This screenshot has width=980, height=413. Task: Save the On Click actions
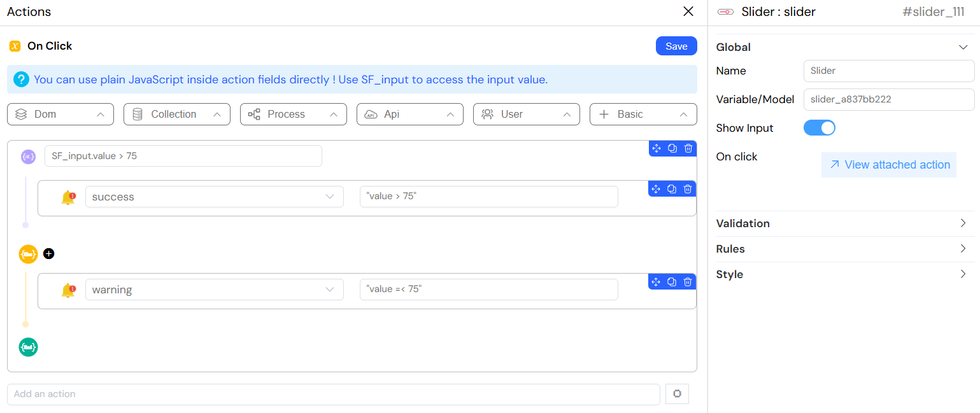tap(676, 46)
